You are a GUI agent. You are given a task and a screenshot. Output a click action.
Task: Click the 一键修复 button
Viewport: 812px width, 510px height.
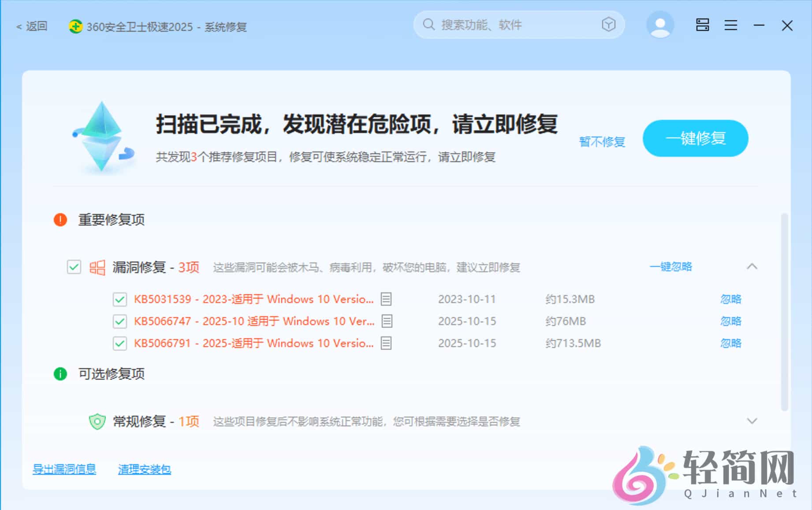click(696, 138)
